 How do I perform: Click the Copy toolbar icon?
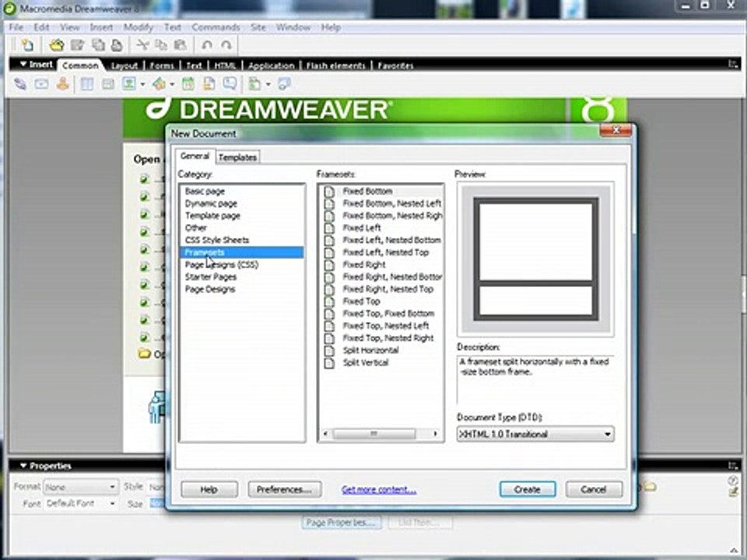(161, 45)
